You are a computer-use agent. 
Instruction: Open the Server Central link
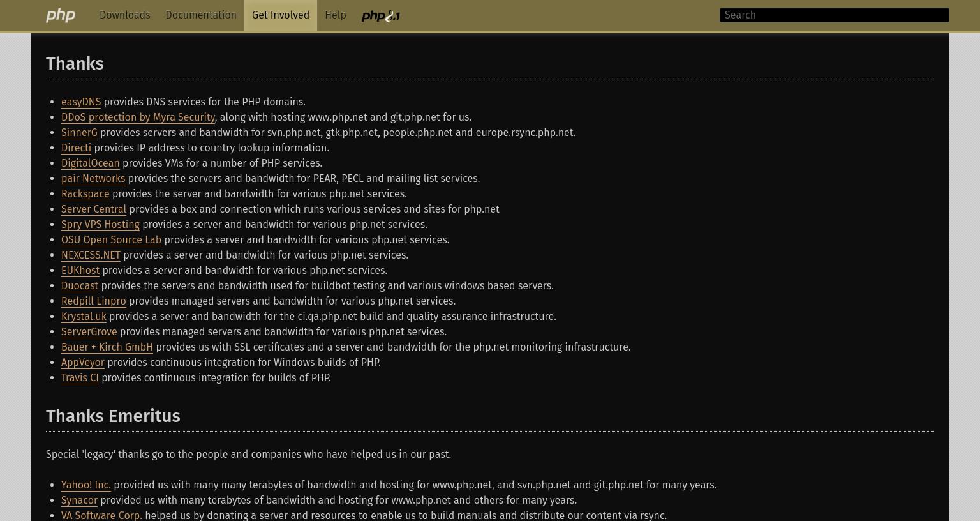click(94, 209)
